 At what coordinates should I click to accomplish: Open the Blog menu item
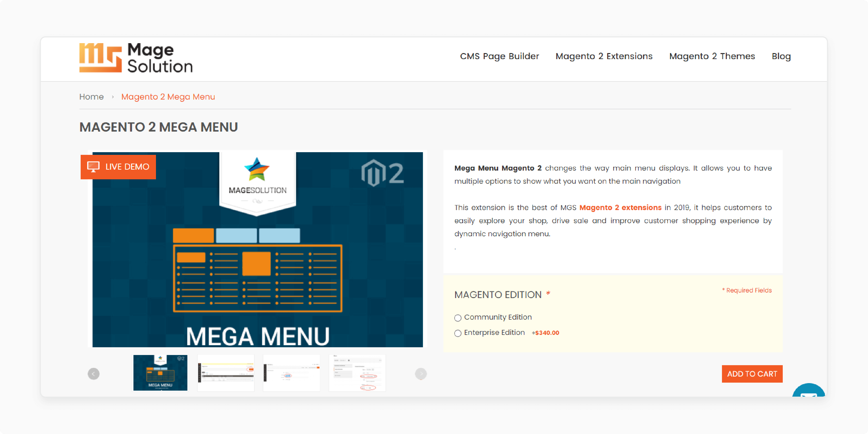click(x=781, y=56)
